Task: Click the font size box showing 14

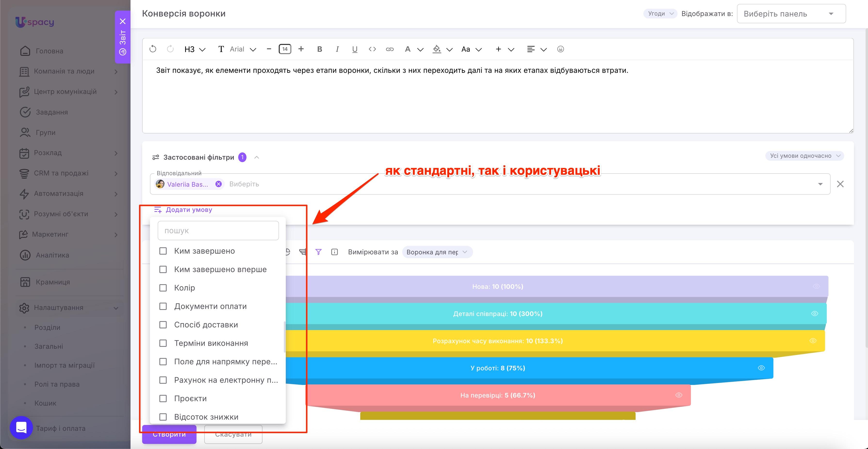Action: tap(285, 49)
